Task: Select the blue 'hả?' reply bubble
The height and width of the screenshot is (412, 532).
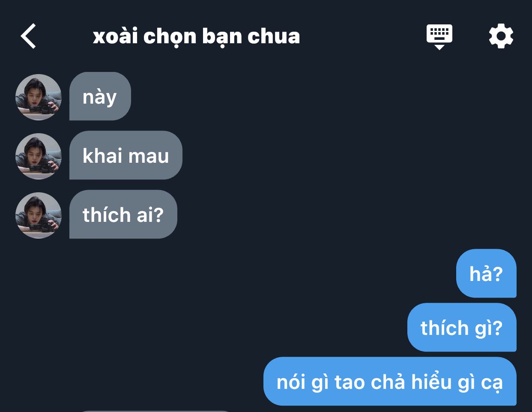Action: coord(486,273)
